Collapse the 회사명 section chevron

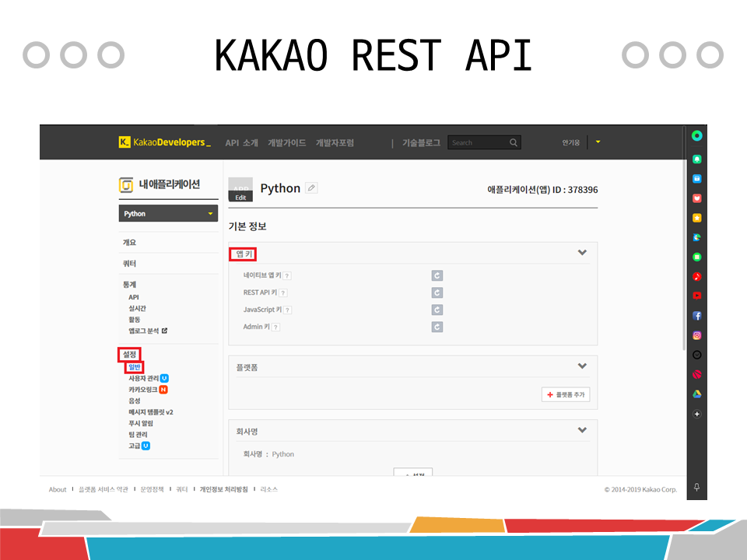[582, 429]
